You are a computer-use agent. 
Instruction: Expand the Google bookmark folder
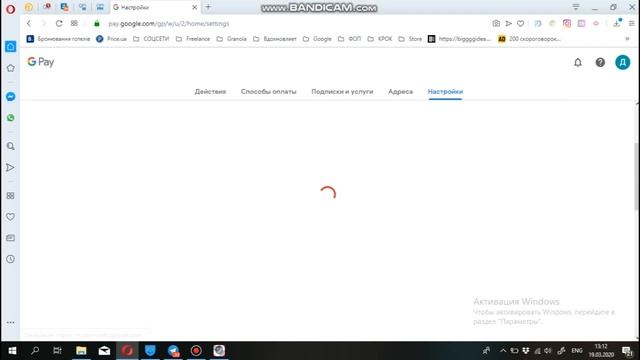pyautogui.click(x=317, y=39)
